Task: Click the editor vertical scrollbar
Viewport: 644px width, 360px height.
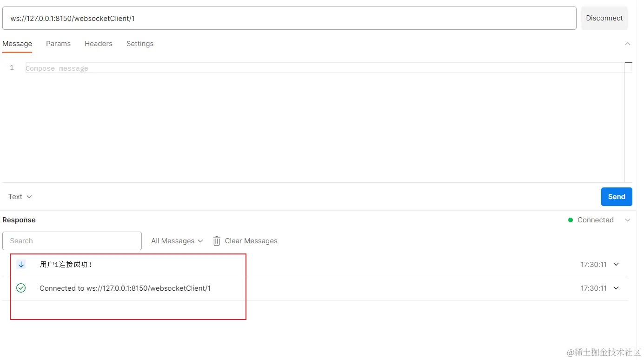Action: 628,122
